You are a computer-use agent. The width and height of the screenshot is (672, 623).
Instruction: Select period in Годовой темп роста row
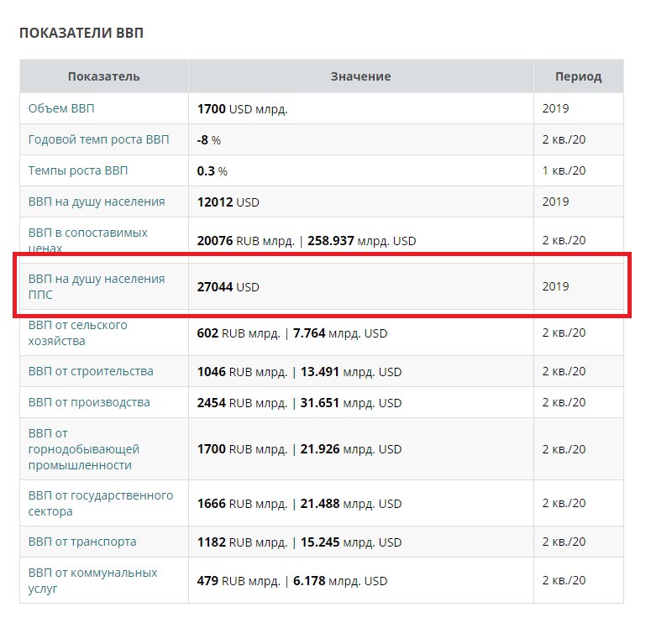point(564,139)
